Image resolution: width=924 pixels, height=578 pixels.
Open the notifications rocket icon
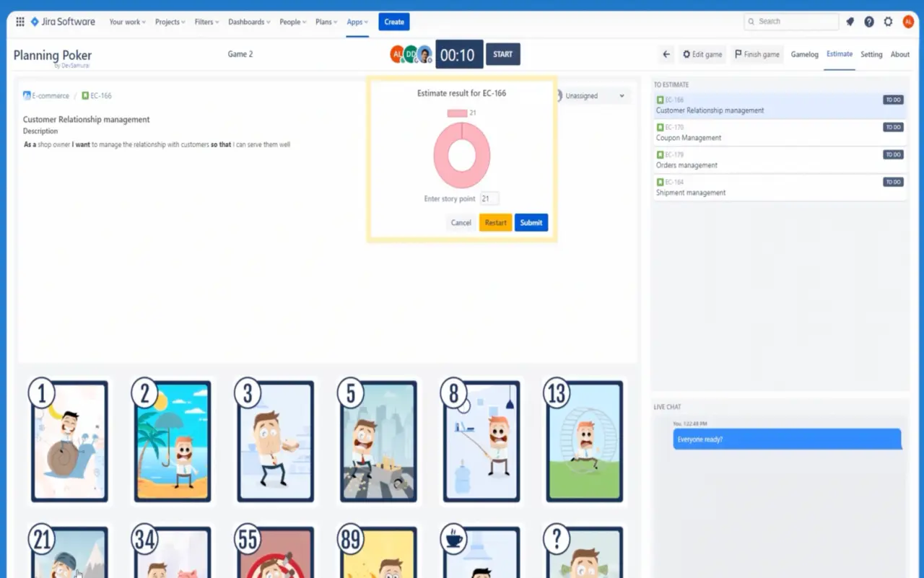coord(850,22)
